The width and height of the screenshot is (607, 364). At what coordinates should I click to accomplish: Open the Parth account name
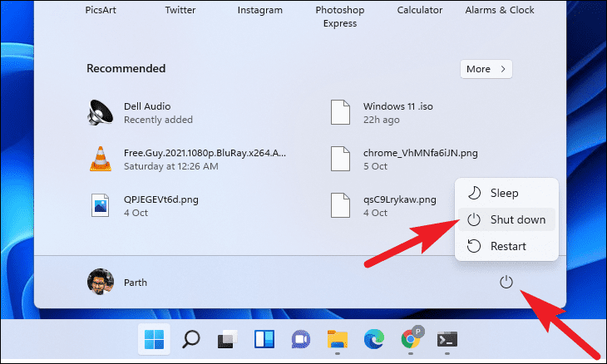[136, 283]
